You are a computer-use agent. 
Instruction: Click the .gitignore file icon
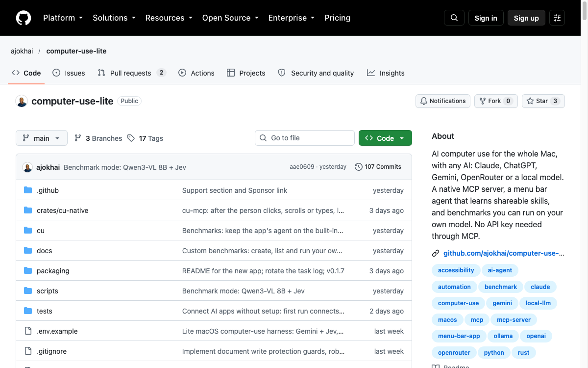click(28, 351)
